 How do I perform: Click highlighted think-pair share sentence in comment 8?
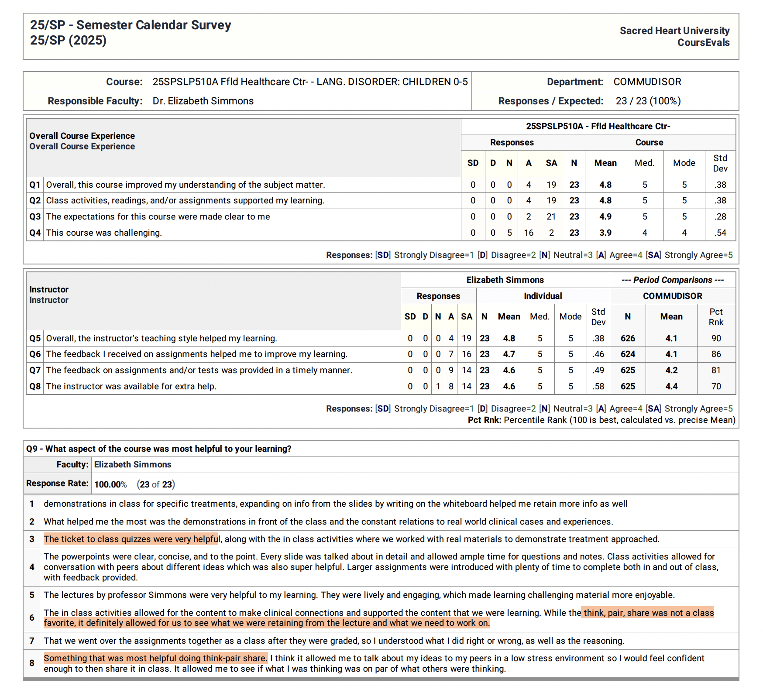[x=155, y=659]
